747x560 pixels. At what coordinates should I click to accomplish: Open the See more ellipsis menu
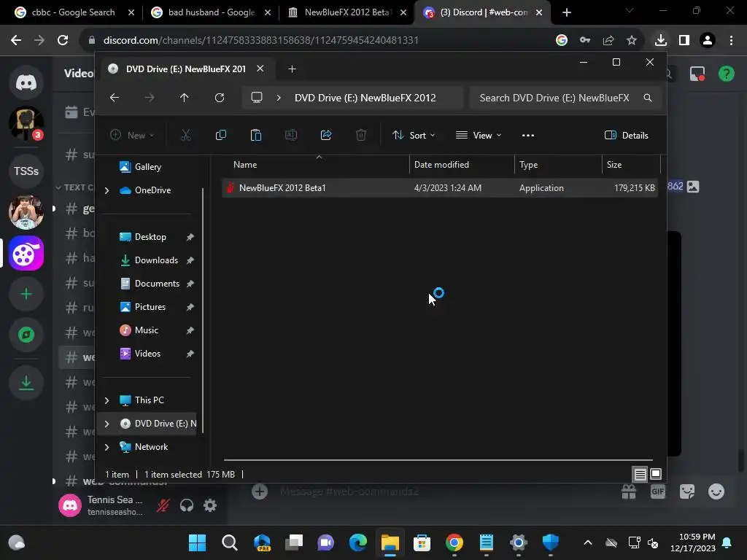(x=528, y=135)
